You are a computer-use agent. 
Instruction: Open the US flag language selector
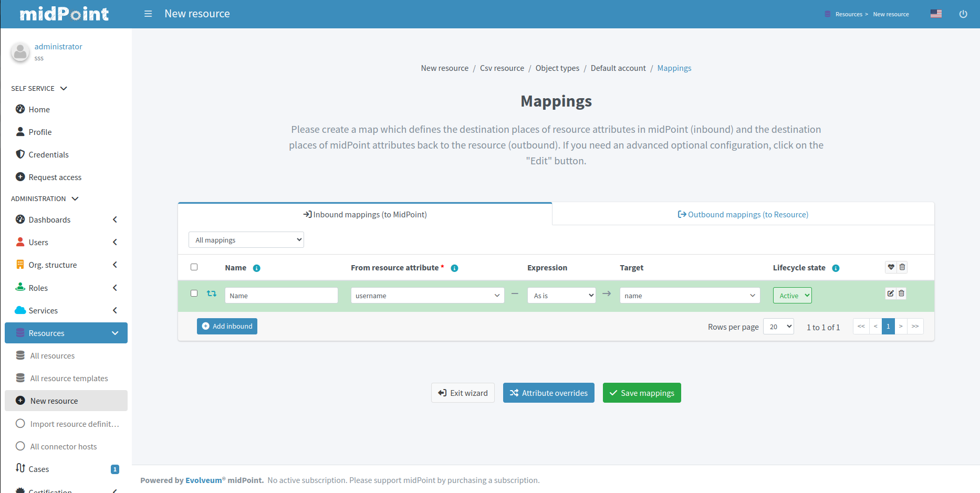click(x=936, y=14)
